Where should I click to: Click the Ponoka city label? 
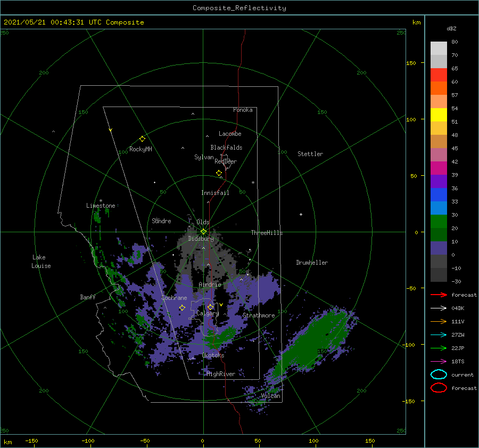pos(243,110)
